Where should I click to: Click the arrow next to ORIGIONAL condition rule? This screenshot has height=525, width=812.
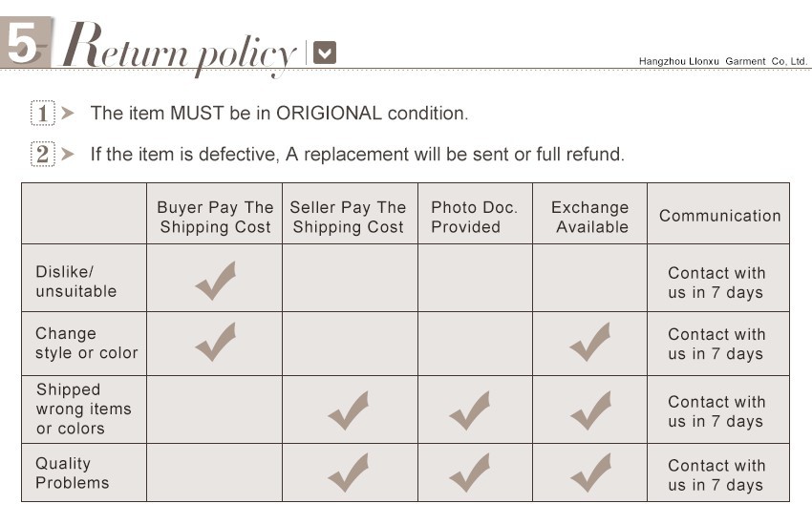click(68, 113)
